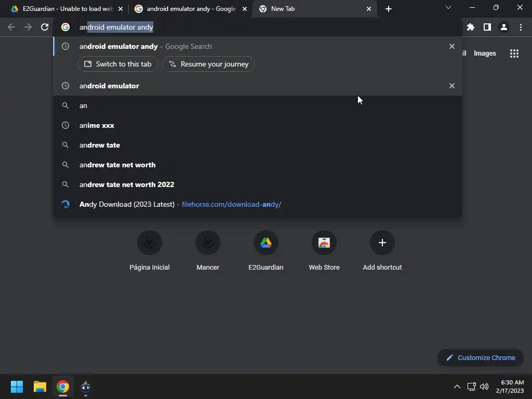Open the Google apps grid

click(x=514, y=54)
